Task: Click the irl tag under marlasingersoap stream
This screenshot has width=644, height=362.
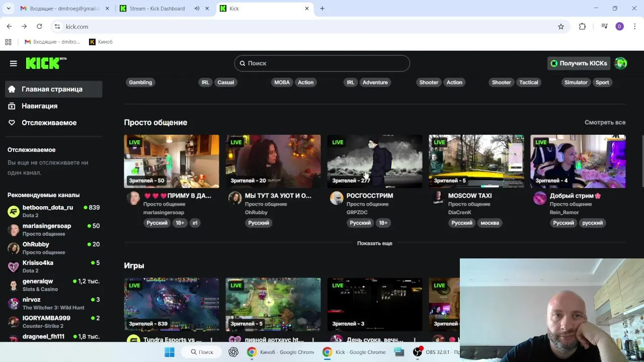Action: pos(195,223)
